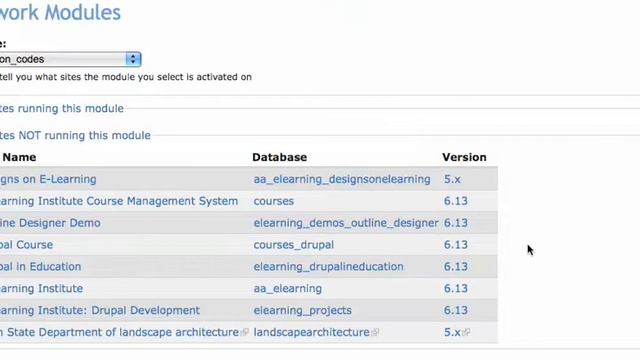The width and height of the screenshot is (640, 360).
Task: Click the elearning_demos_outline_designer database link
Action: click(346, 223)
